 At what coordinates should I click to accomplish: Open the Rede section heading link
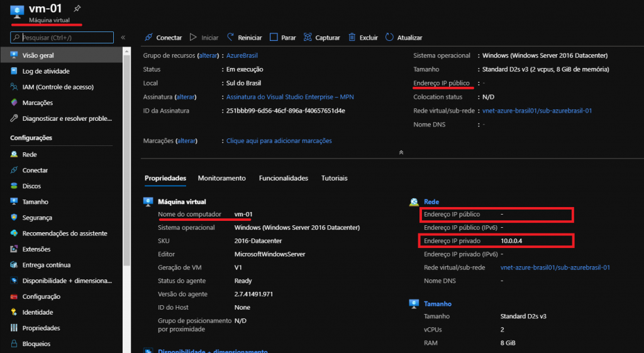click(x=431, y=202)
